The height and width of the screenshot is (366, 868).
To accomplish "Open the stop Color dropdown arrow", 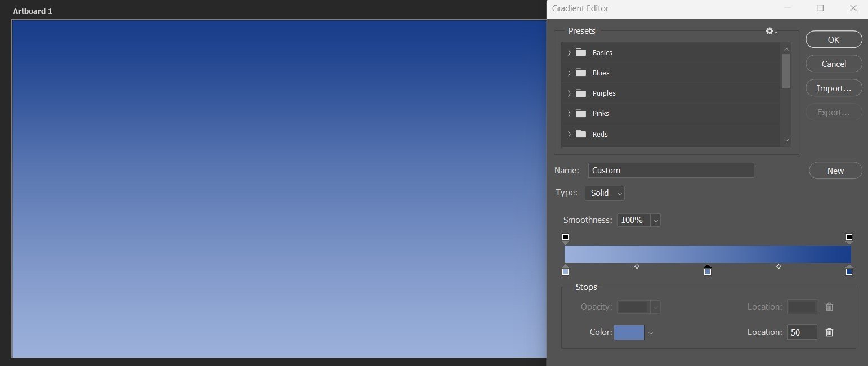I will (x=651, y=333).
